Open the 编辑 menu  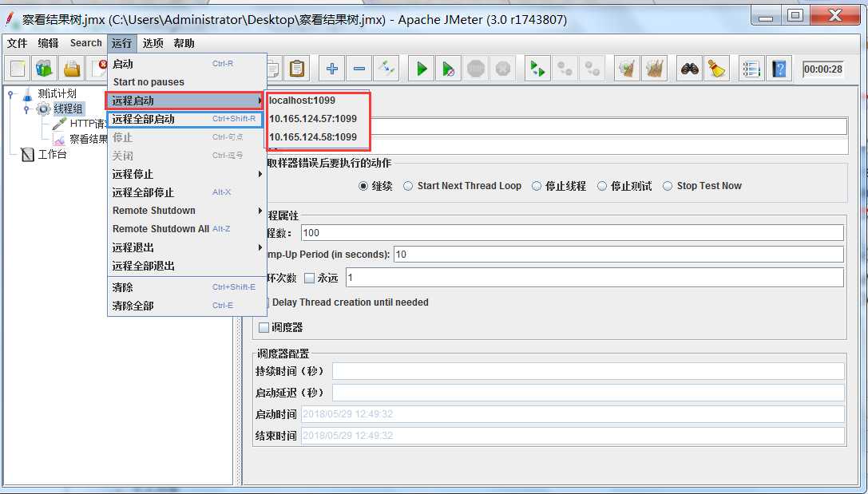pos(48,43)
